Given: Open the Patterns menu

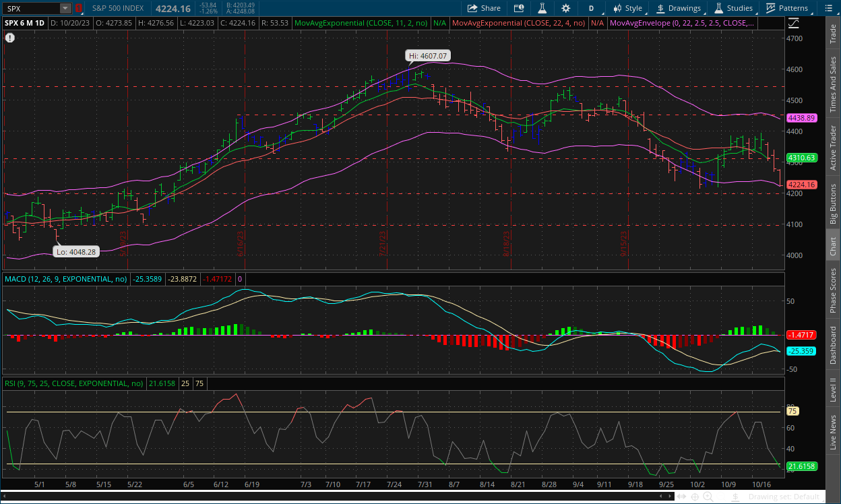Looking at the screenshot, I should [x=786, y=8].
